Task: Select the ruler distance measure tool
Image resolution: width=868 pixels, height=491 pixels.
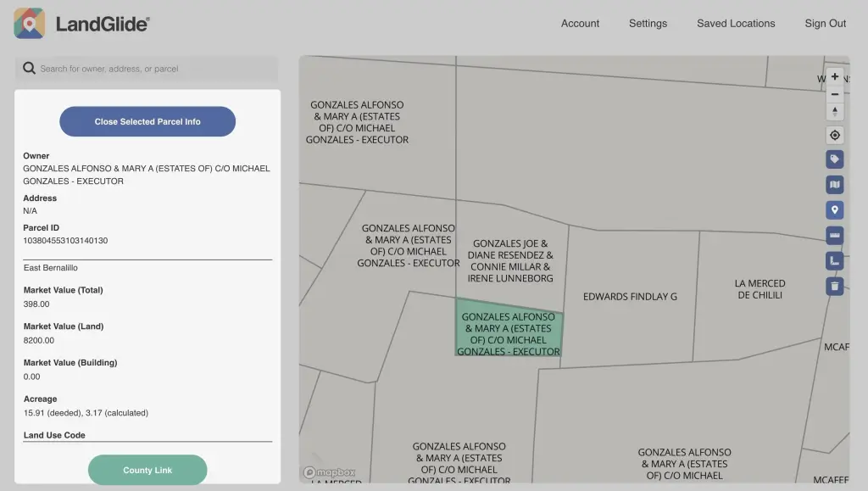Action: (x=835, y=236)
